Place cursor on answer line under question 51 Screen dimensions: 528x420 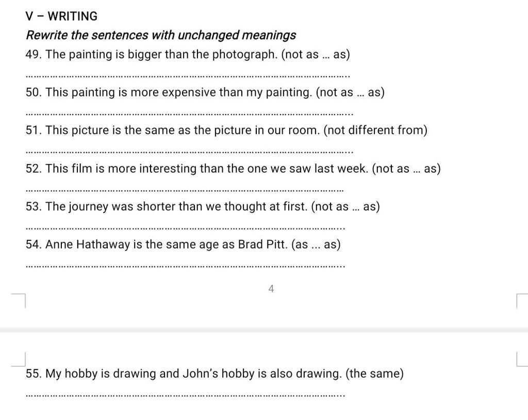coord(190,152)
